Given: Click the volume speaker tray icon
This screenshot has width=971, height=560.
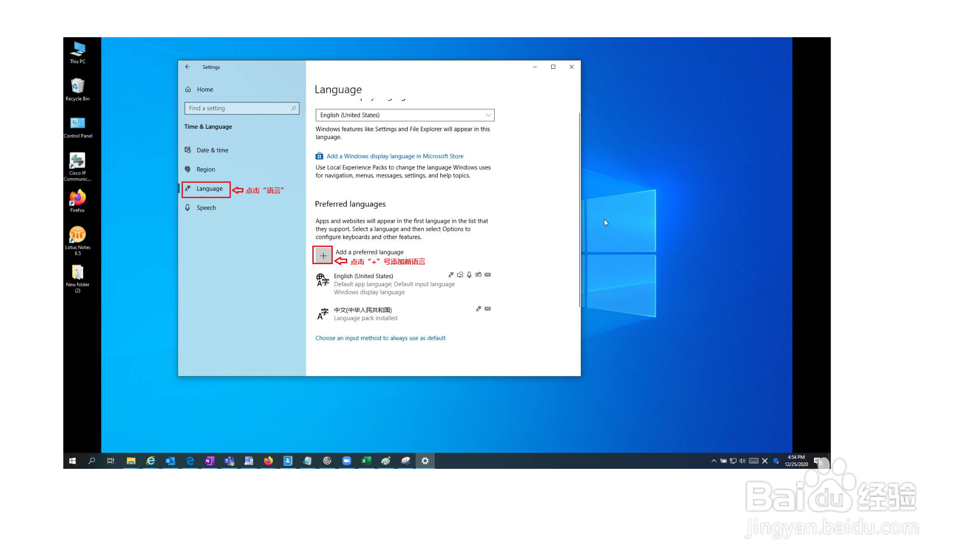Looking at the screenshot, I should 742,461.
